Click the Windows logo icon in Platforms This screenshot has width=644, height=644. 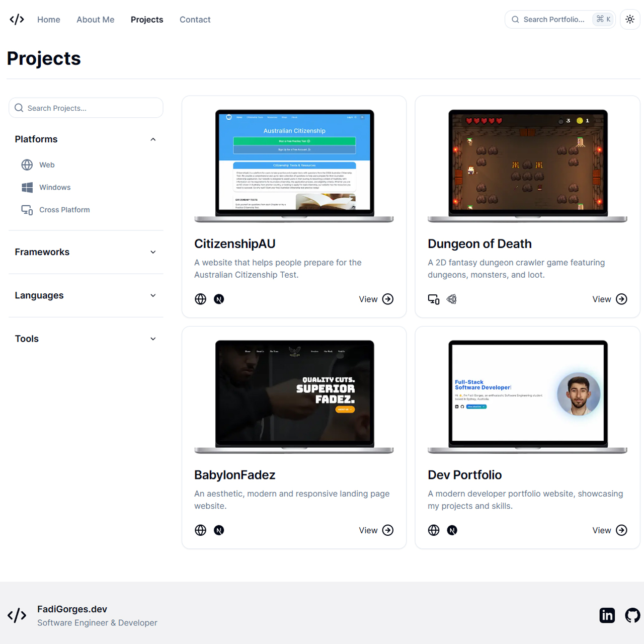[x=27, y=187]
